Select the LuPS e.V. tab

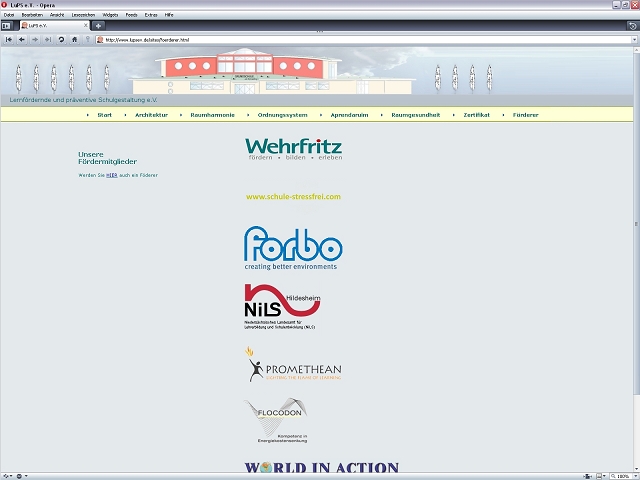coord(55,25)
